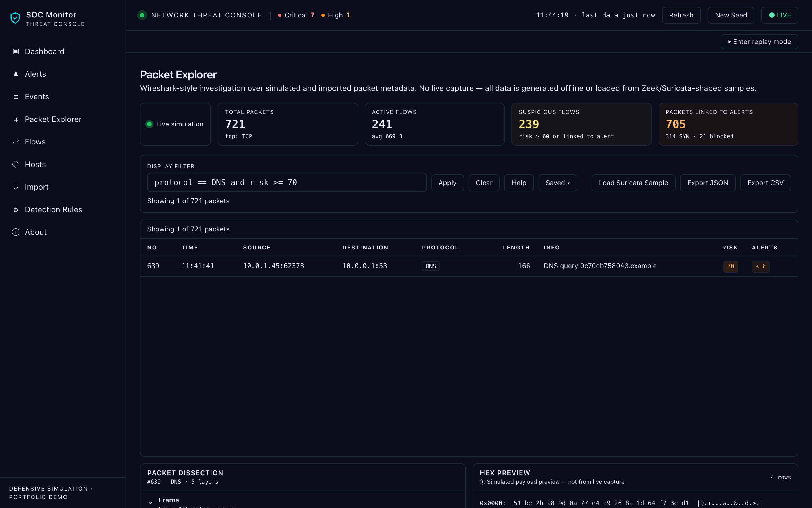The width and height of the screenshot is (812, 508).
Task: Open the Saved filters dropdown
Action: (558, 183)
